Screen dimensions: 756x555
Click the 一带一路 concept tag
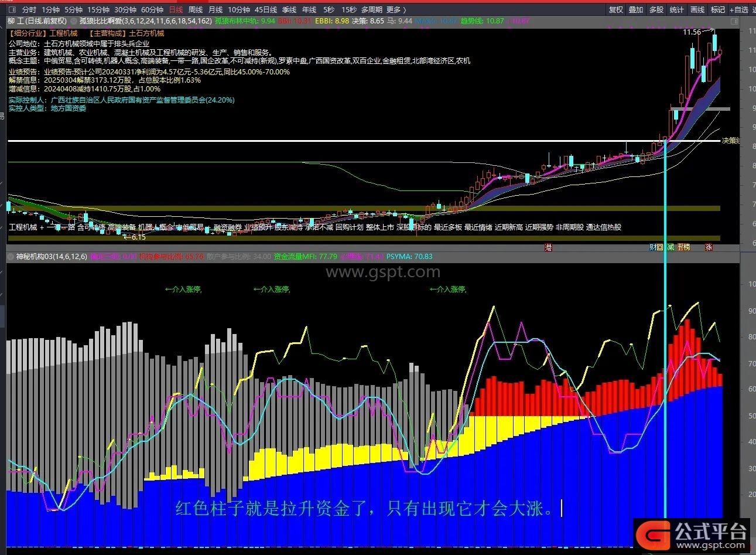pyautogui.click(x=61, y=227)
